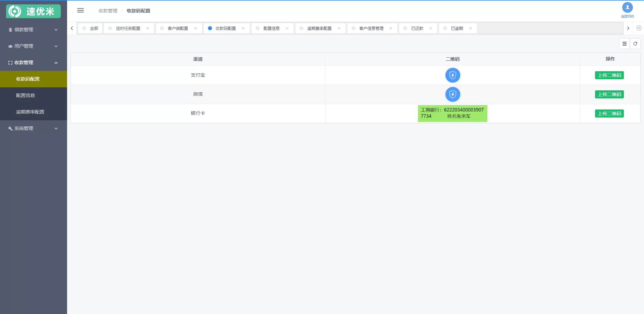Click the left arrow to scroll tabs
This screenshot has width=644, height=314.
[71, 28]
